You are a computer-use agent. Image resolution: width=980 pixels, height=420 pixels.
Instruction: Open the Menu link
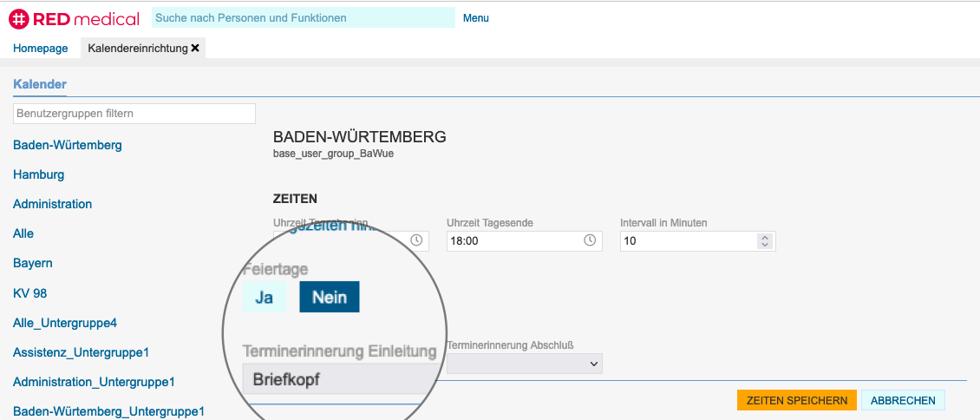click(475, 18)
